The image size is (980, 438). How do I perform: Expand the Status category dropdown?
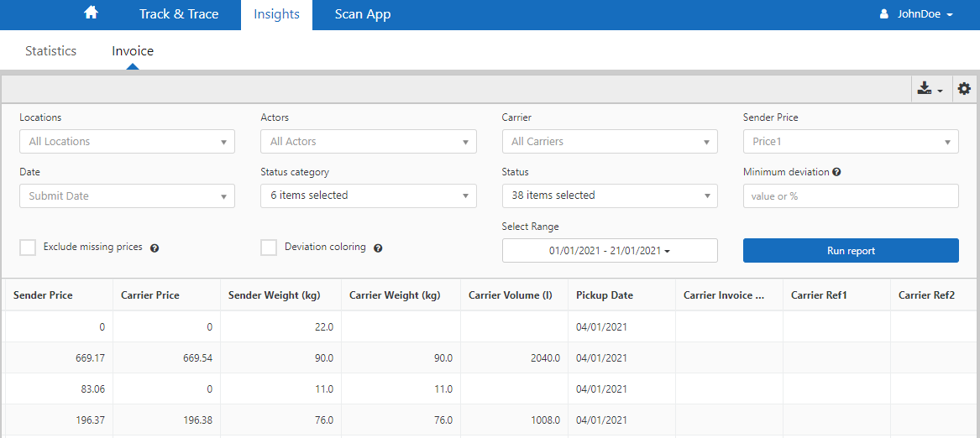(x=368, y=196)
